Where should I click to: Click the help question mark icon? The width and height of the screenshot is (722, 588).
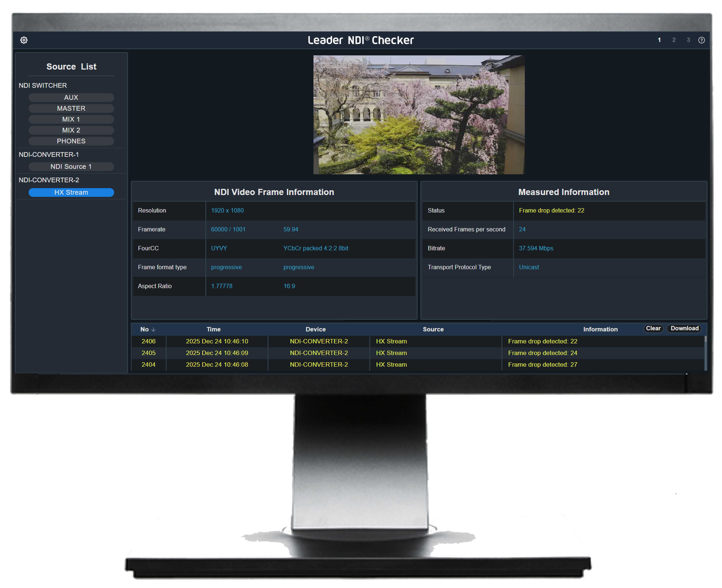click(x=701, y=40)
